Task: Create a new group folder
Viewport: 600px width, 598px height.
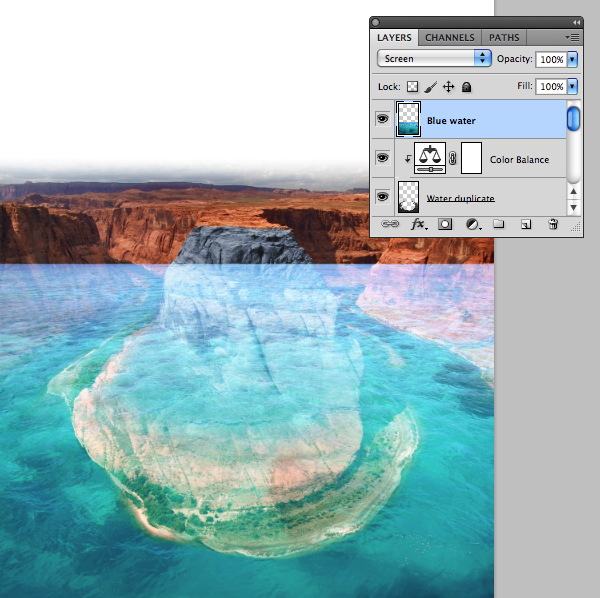Action: coord(498,223)
